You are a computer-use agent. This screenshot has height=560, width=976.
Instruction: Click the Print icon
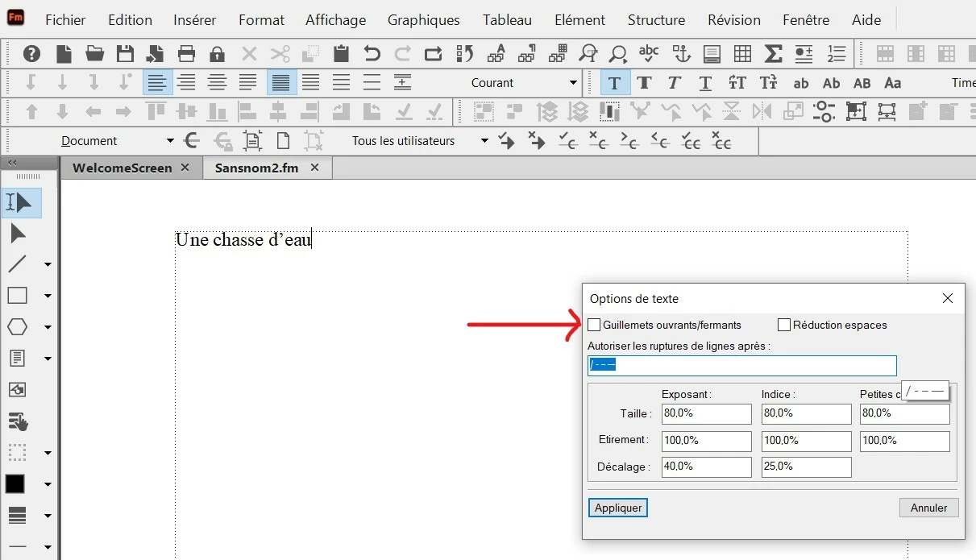(x=186, y=54)
